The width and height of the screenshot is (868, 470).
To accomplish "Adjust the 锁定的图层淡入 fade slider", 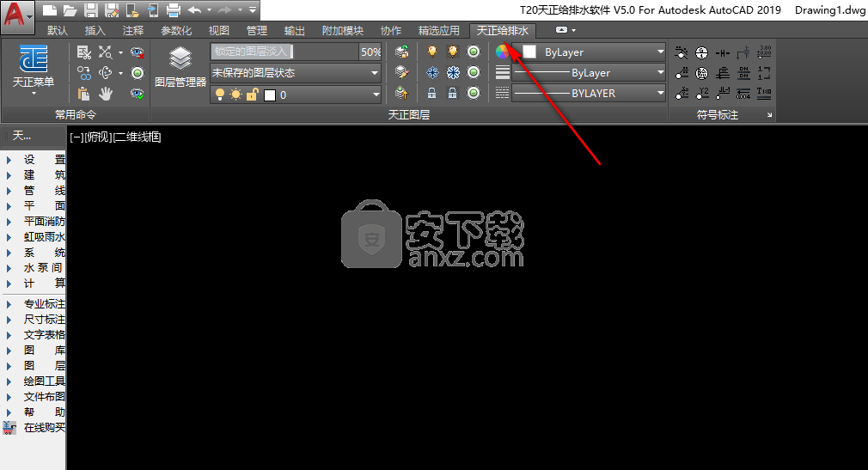I will [x=285, y=52].
